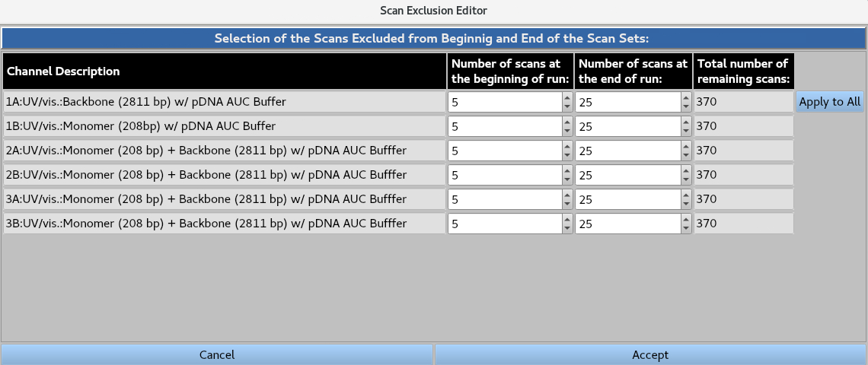This screenshot has height=365, width=868.
Task: Accept the scan exclusion settings
Action: [650, 354]
